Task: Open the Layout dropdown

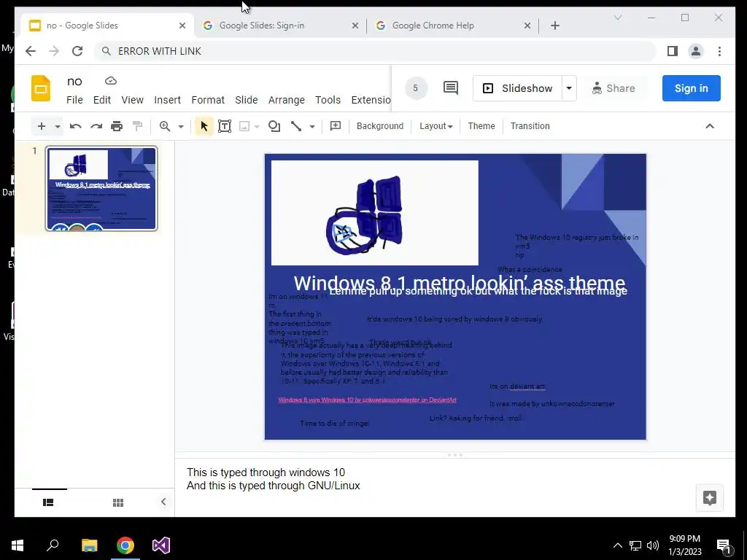Action: (x=436, y=126)
